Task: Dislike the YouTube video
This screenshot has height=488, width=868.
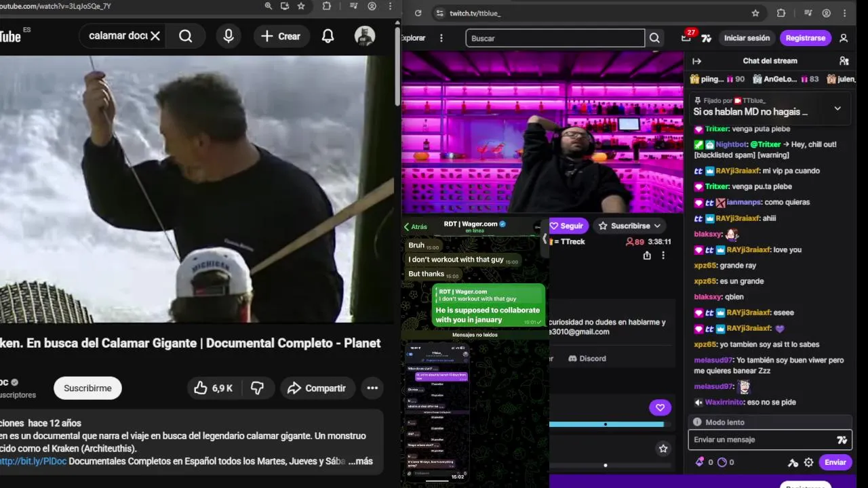Action: coord(258,388)
